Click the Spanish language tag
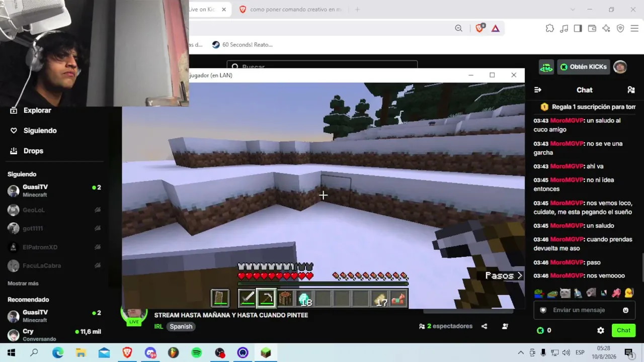The height and width of the screenshot is (362, 644). (181, 326)
